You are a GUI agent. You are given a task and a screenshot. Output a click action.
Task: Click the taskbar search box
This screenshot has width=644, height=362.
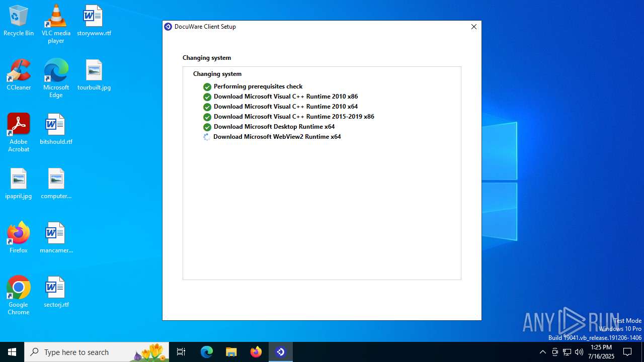point(97,352)
